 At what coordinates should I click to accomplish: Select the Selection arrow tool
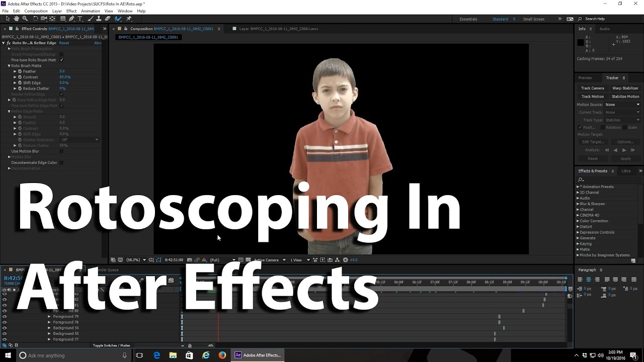[8, 19]
